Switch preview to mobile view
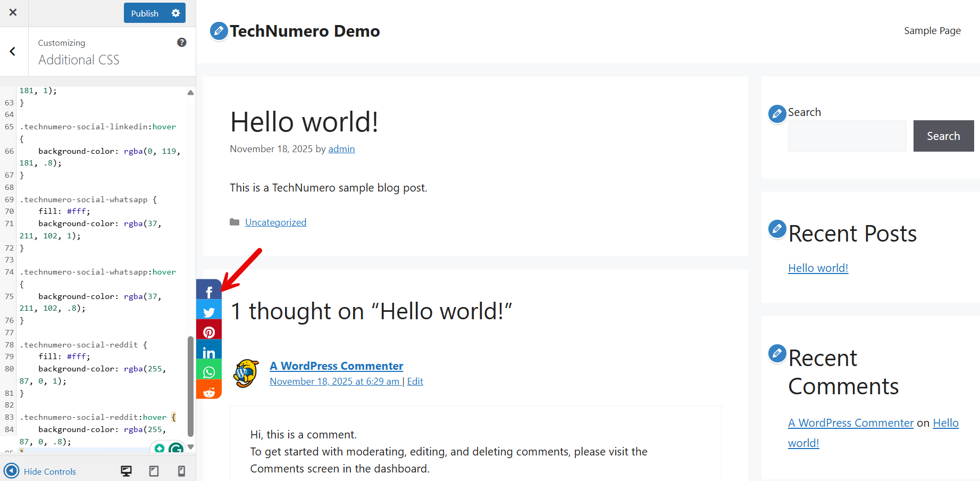This screenshot has width=980, height=481. click(181, 471)
